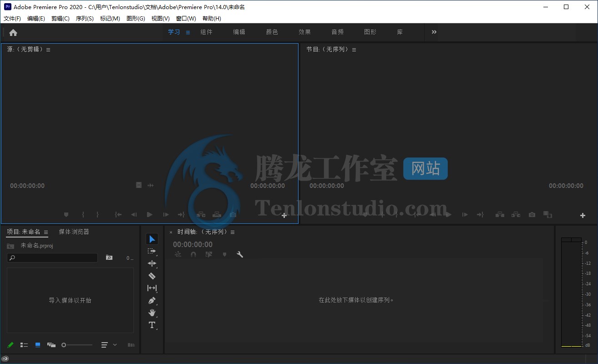
Task: Open Source monitor button editor (plus)
Action: click(x=284, y=215)
